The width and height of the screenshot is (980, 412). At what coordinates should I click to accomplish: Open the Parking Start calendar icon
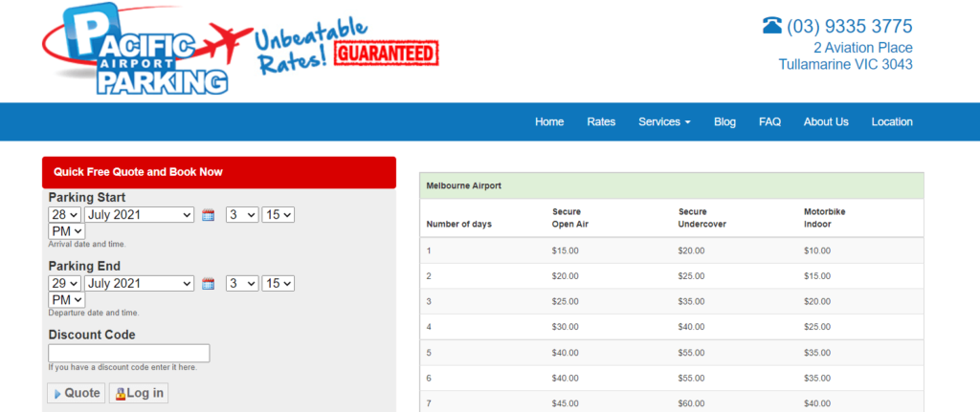[x=209, y=215]
